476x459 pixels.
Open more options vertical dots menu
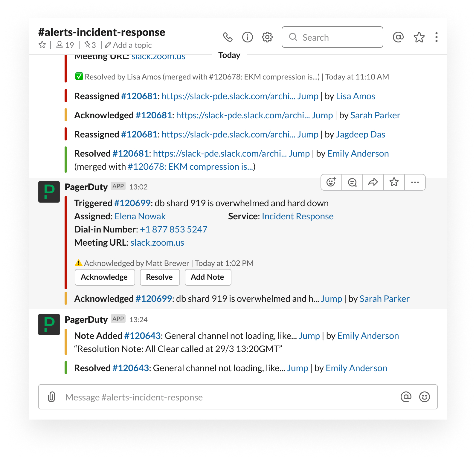[x=436, y=37]
